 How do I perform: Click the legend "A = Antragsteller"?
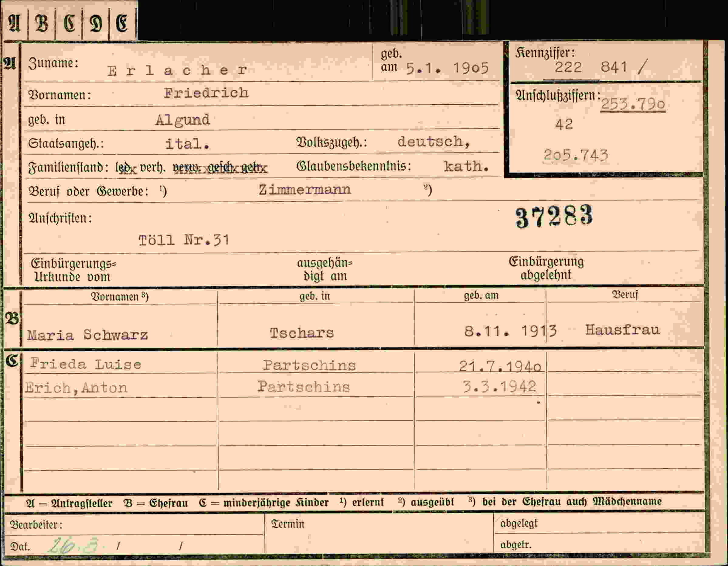click(x=69, y=503)
